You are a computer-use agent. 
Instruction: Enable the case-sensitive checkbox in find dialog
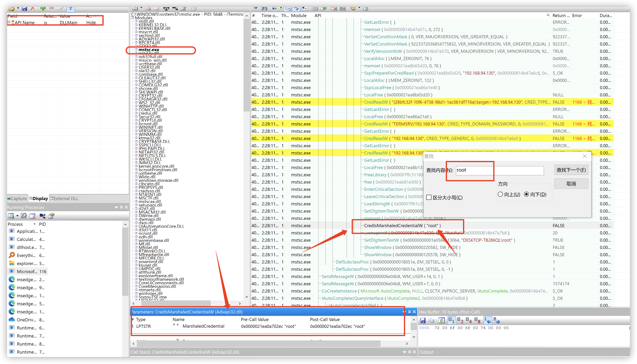(x=429, y=198)
